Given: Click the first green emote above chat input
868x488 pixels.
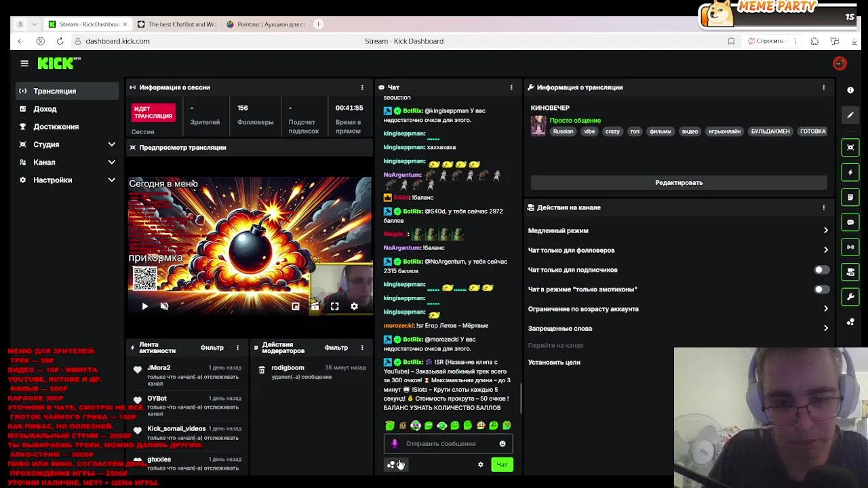Looking at the screenshot, I should 390,426.
